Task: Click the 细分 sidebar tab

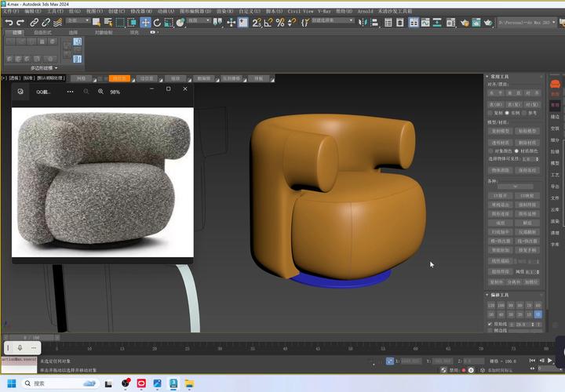Action: tap(555, 140)
